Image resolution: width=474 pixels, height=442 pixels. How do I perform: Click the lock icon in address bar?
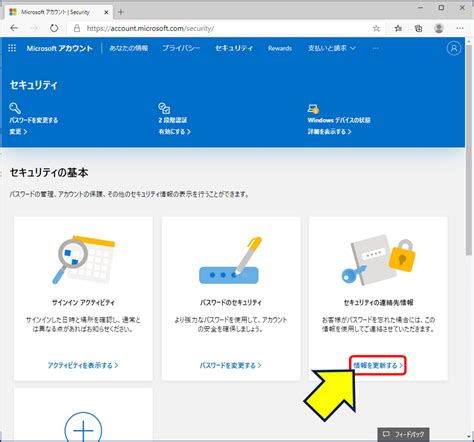(77, 28)
